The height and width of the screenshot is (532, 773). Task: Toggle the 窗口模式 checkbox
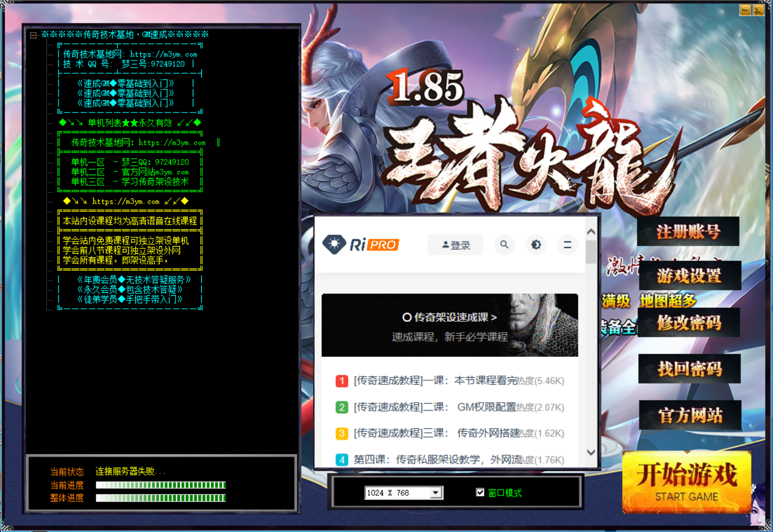(480, 492)
